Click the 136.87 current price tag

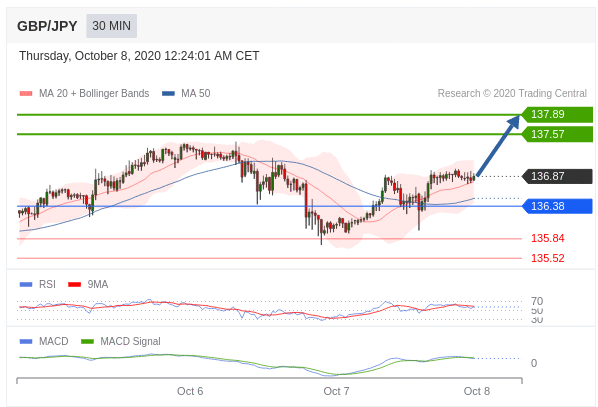[x=557, y=176]
